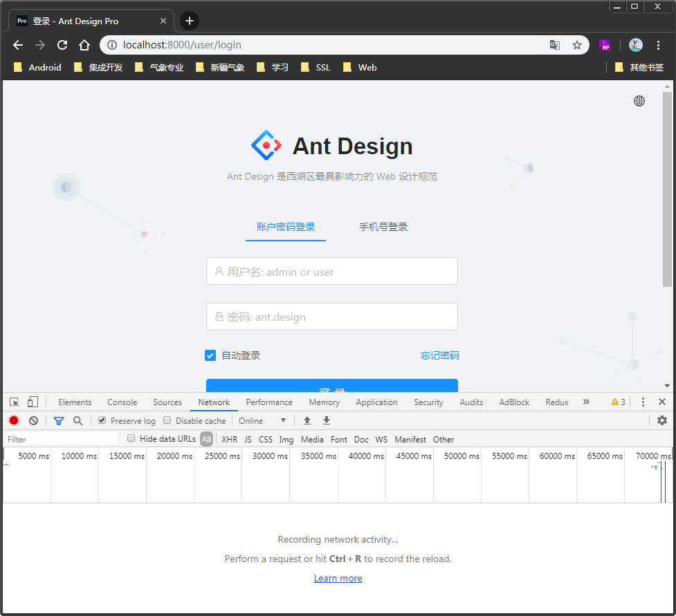The height and width of the screenshot is (616, 676).
Task: Switch to the 手机号登录 tab
Action: click(383, 227)
